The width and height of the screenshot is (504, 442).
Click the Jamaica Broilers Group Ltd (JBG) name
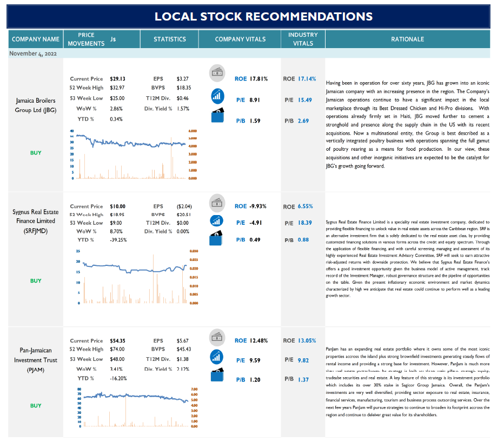pyautogui.click(x=36, y=105)
